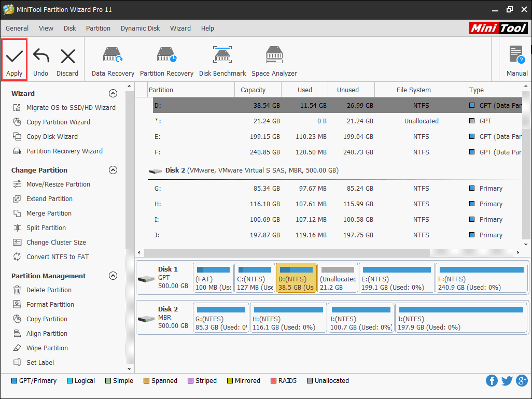Choose Convert NTFS to FAT
532x399 pixels.
click(x=51, y=258)
